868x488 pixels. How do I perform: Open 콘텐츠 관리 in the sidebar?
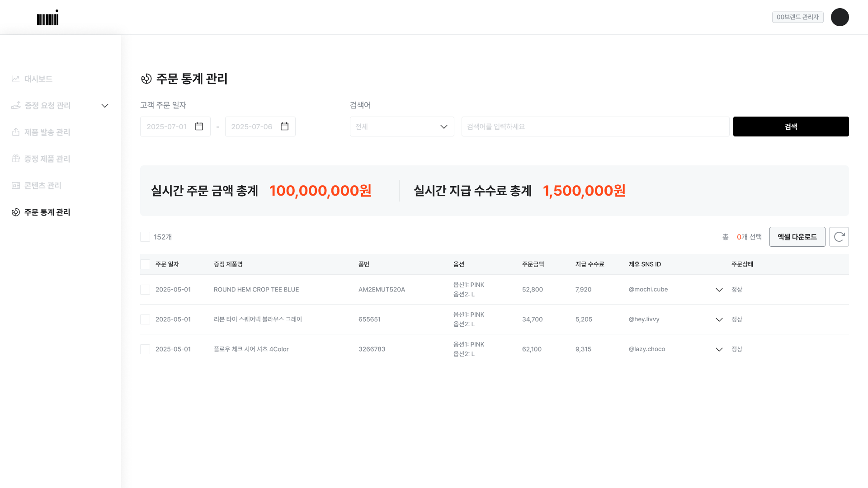42,186
